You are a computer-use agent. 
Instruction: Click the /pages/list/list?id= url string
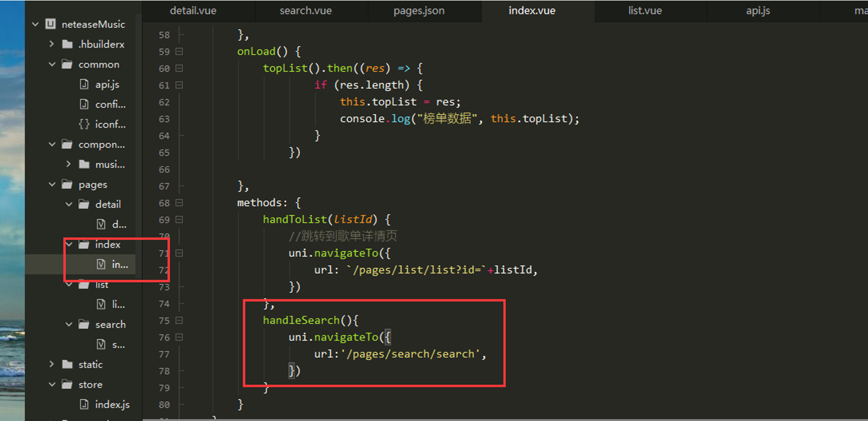click(416, 269)
